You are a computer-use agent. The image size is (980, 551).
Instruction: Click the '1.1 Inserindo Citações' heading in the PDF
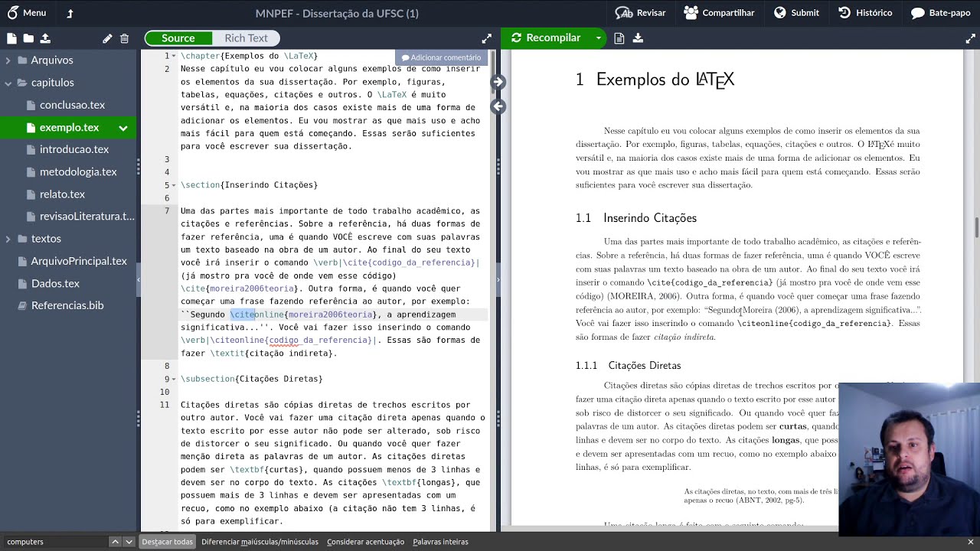click(x=636, y=218)
